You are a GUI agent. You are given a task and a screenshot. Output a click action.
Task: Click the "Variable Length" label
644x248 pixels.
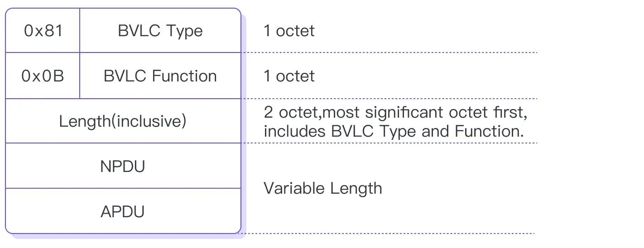pyautogui.click(x=322, y=188)
